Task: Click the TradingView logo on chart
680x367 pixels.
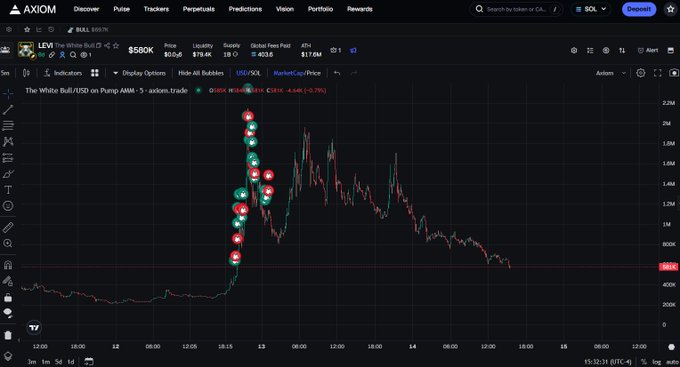Action: [x=34, y=328]
